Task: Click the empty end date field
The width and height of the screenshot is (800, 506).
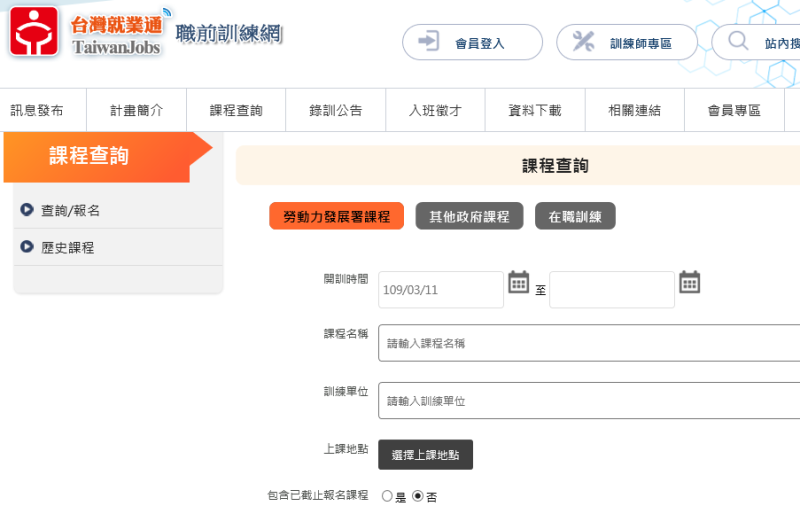Action: [x=612, y=290]
